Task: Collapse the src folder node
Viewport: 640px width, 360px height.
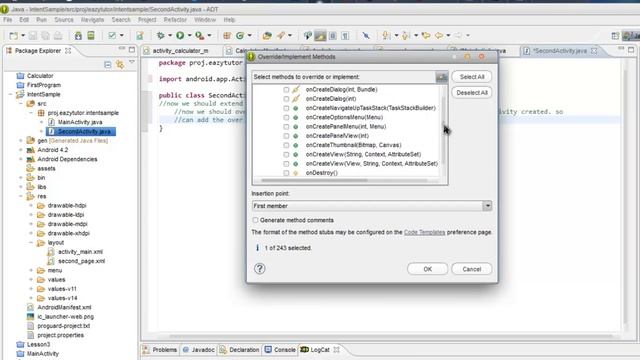Action: pyautogui.click(x=21, y=104)
